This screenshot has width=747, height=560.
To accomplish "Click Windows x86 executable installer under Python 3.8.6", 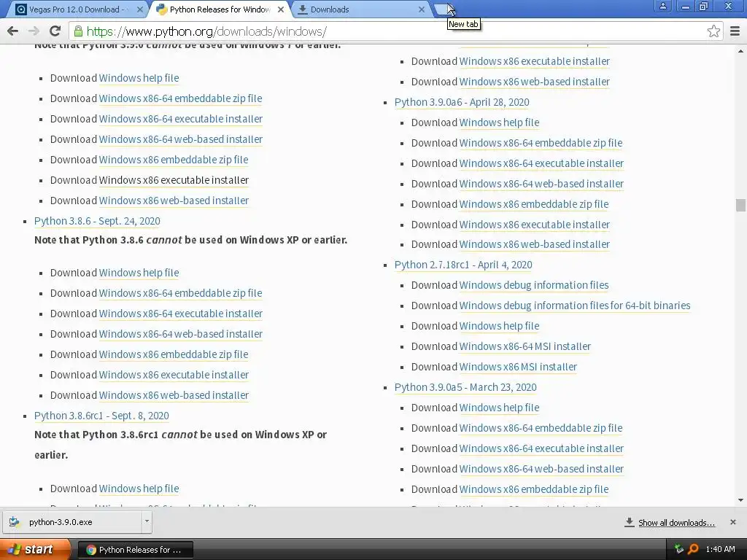I will tap(174, 376).
